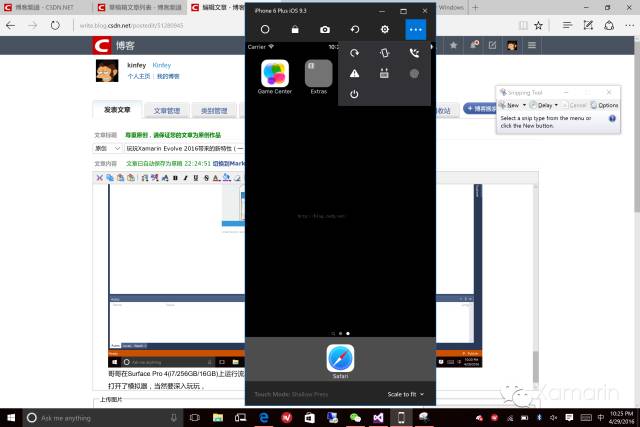640x427 pixels.
Task: Simulate memory warning via triangle icon
Action: (354, 73)
